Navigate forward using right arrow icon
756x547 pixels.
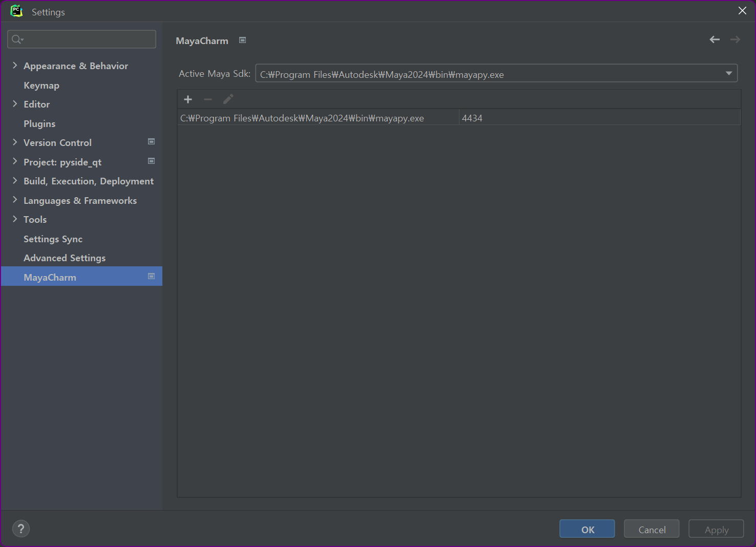[735, 39]
